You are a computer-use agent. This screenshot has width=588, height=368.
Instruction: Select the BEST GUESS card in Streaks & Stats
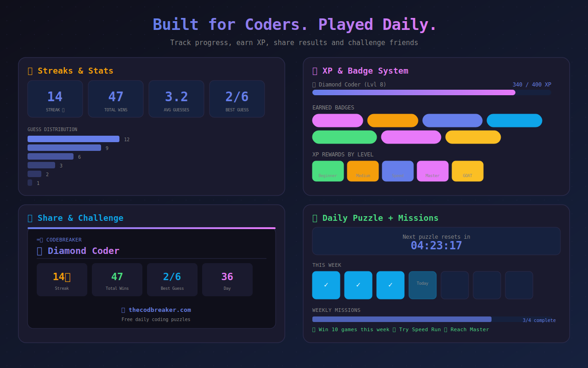pyautogui.click(x=237, y=99)
